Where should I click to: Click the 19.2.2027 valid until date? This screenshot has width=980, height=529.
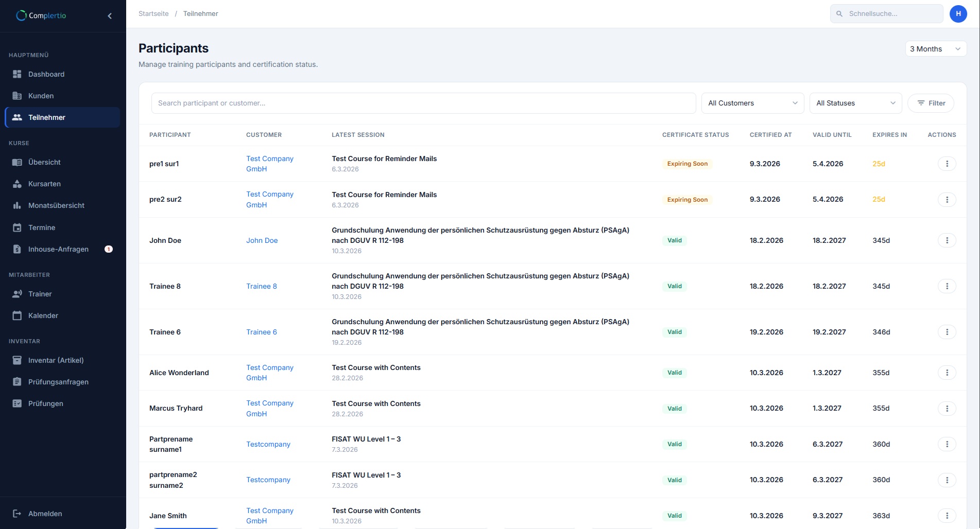829,332
